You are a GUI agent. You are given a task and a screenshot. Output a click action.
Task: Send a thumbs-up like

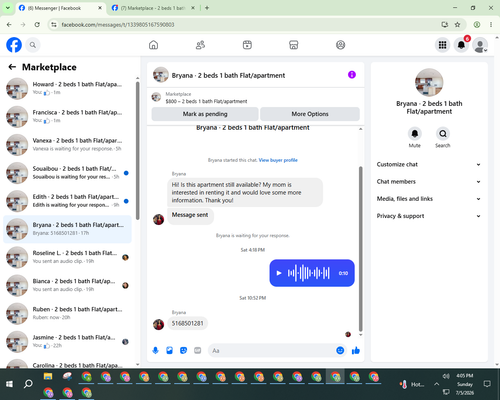coord(356,350)
